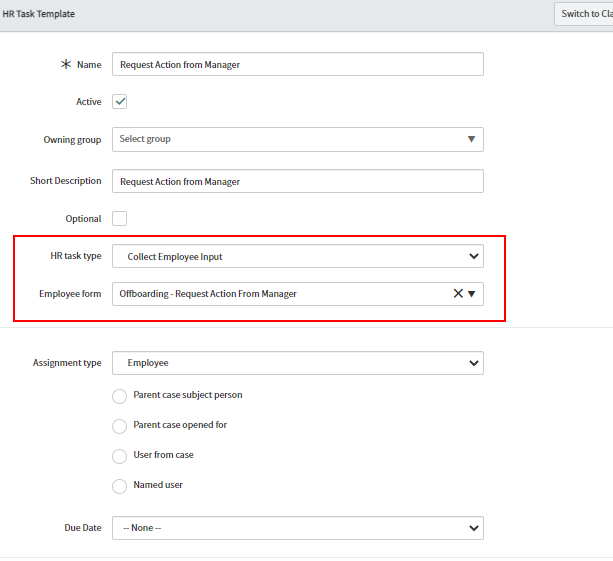This screenshot has height=561, width=613.
Task: Open the Select group combo box
Action: (x=298, y=140)
